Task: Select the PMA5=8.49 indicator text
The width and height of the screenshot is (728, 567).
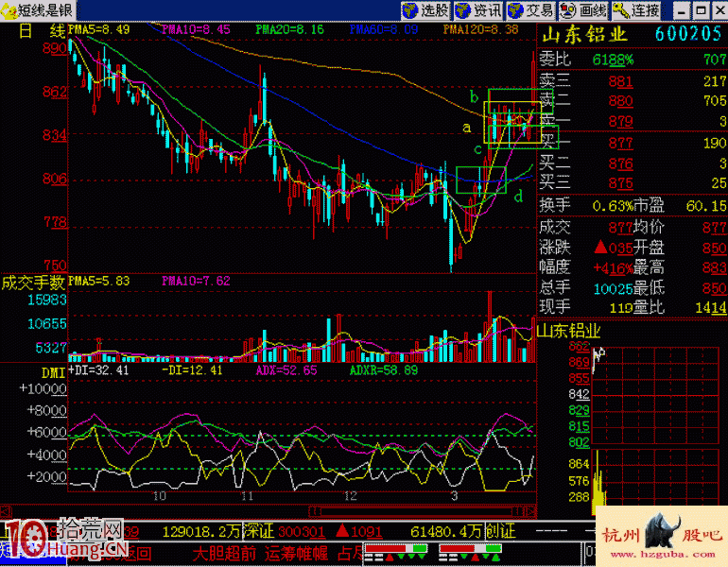Action: (99, 29)
